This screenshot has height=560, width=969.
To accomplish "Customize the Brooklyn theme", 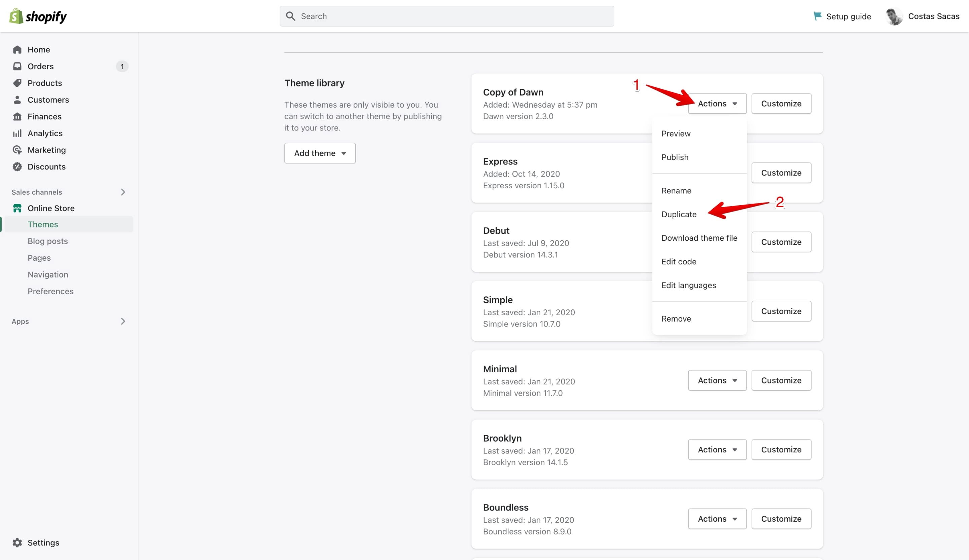I will coord(781,449).
